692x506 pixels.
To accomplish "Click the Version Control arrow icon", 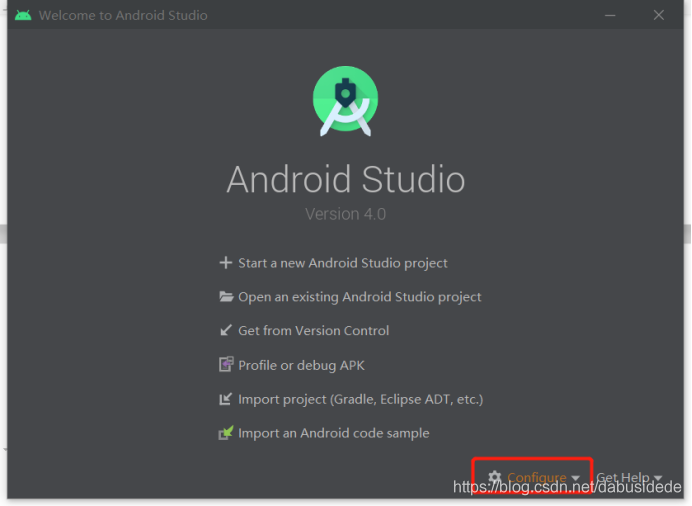I will tap(226, 330).
